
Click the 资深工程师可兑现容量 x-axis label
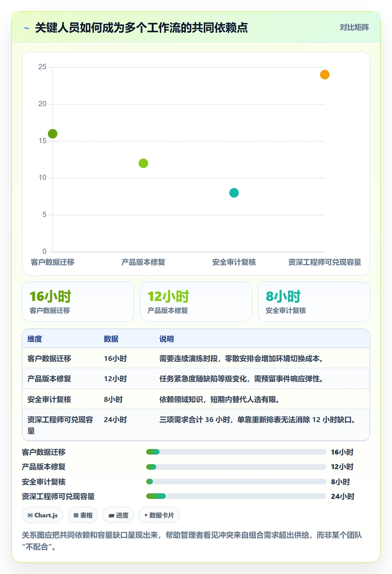[x=325, y=262]
